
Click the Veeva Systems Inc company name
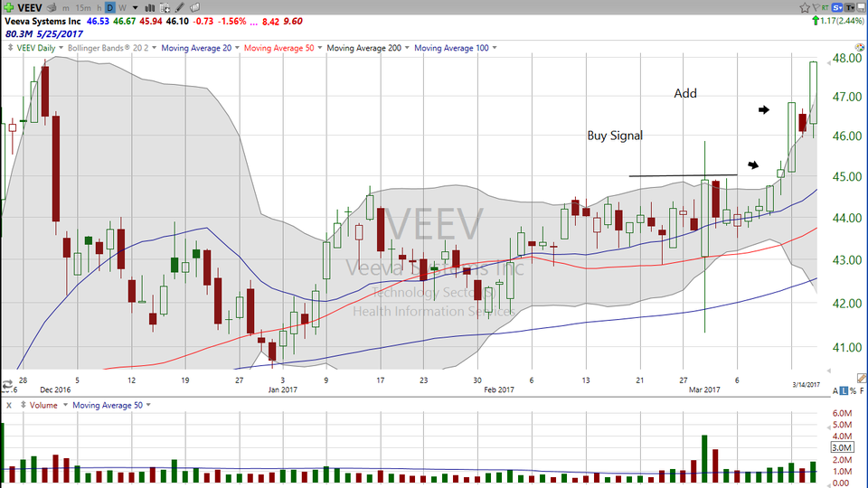(x=42, y=21)
